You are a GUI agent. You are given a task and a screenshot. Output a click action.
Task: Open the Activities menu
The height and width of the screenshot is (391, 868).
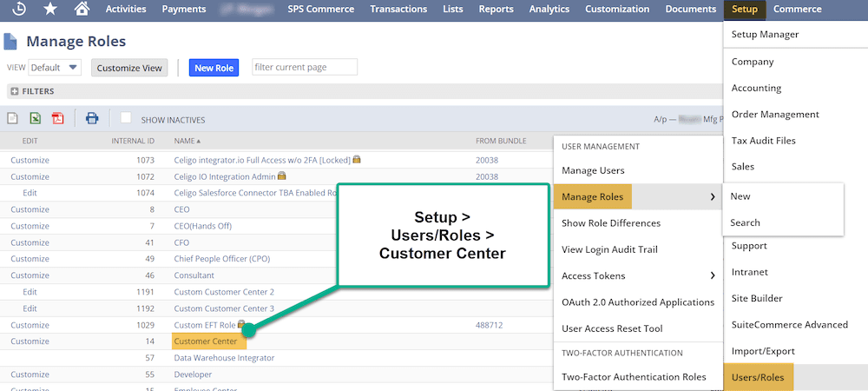tap(126, 10)
